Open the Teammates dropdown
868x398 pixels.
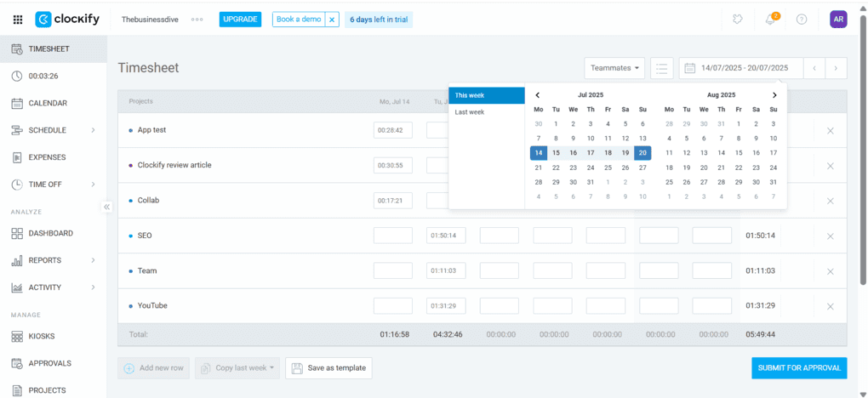[614, 68]
